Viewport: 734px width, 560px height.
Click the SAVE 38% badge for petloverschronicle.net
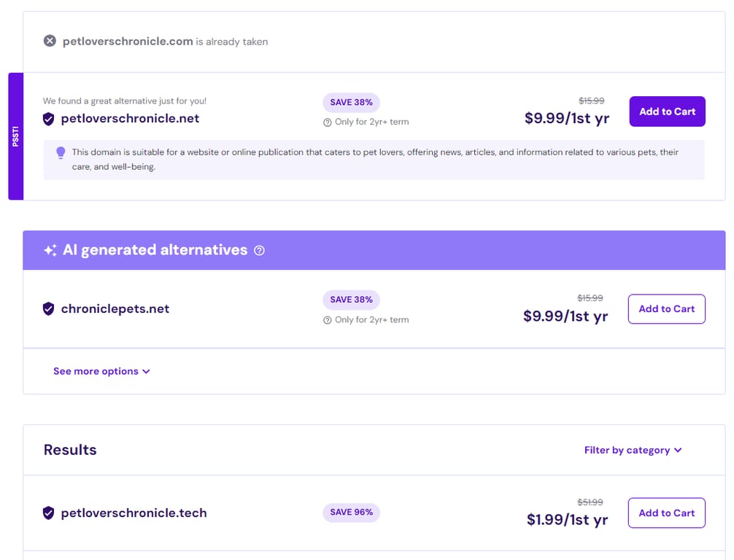(351, 102)
